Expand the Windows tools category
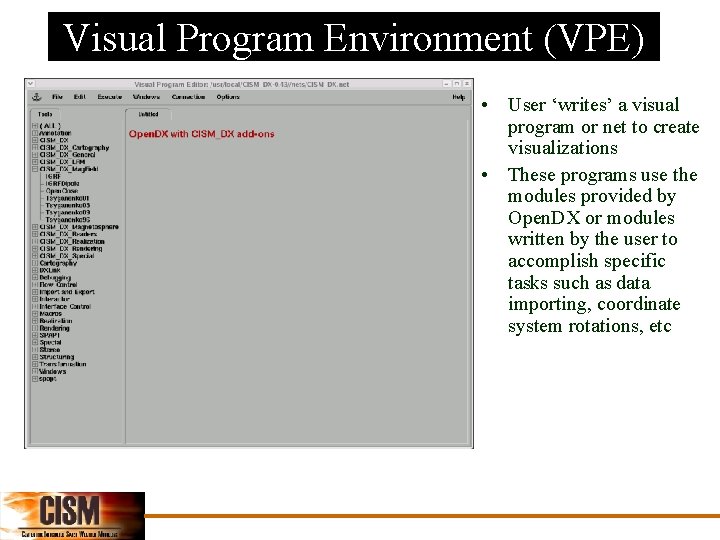720x540 pixels. coord(35,371)
